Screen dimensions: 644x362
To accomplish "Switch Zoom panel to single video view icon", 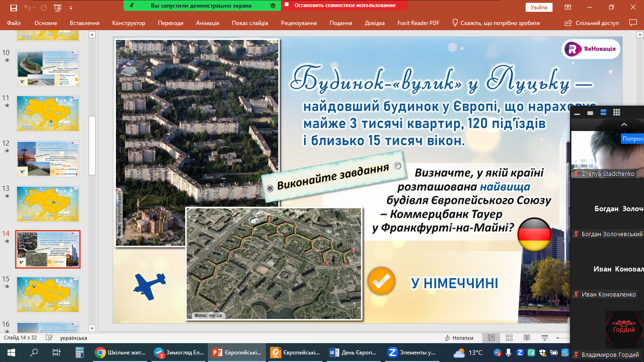I will (590, 113).
